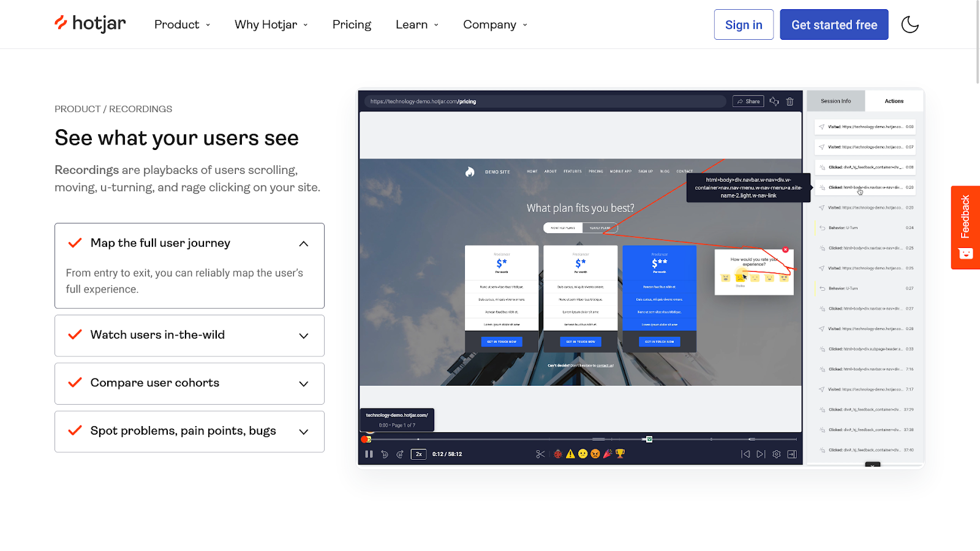Click the Monthly Plans toggle in the recording

[563, 228]
